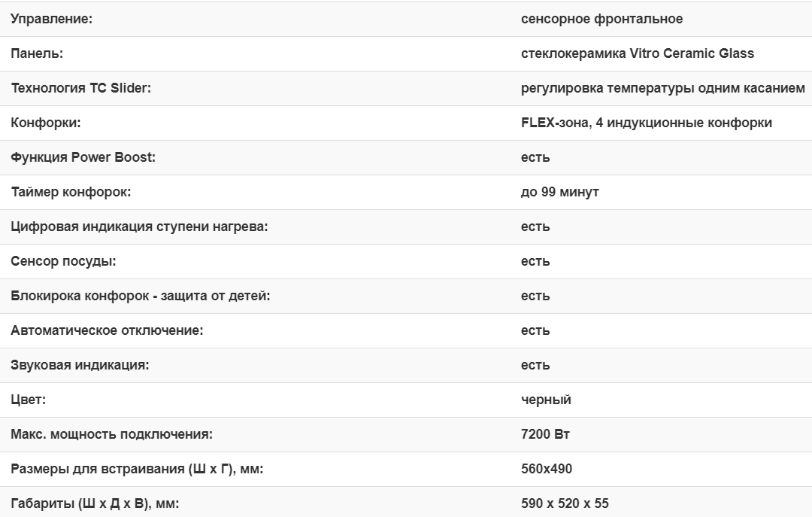The width and height of the screenshot is (812, 517).
Task: Click the "Автоматическое отключение:" label
Action: (x=107, y=330)
